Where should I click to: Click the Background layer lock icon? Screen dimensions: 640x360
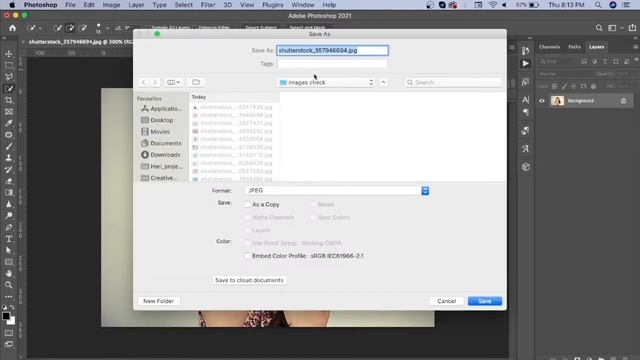tap(623, 101)
